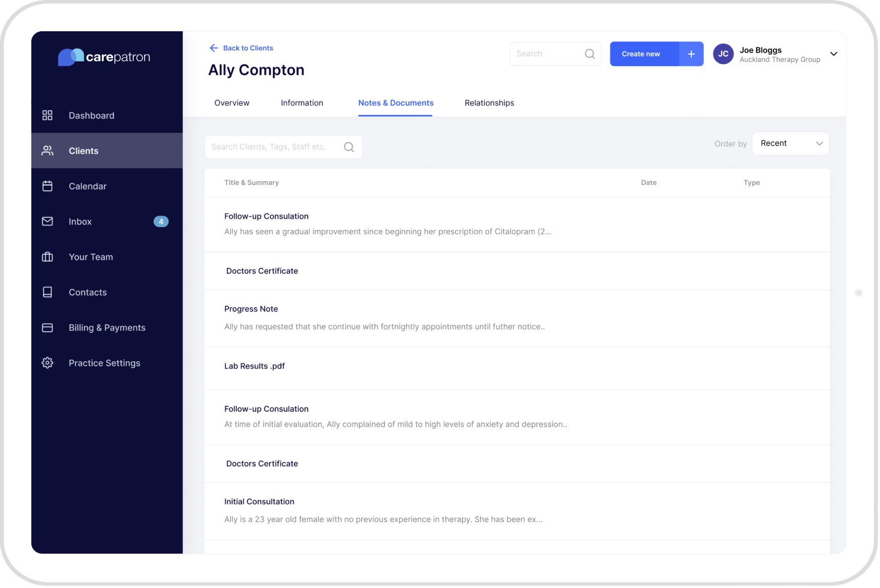Image resolution: width=880 pixels, height=588 pixels.
Task: Expand the Joe Bloggs account chevron
Action: click(834, 54)
